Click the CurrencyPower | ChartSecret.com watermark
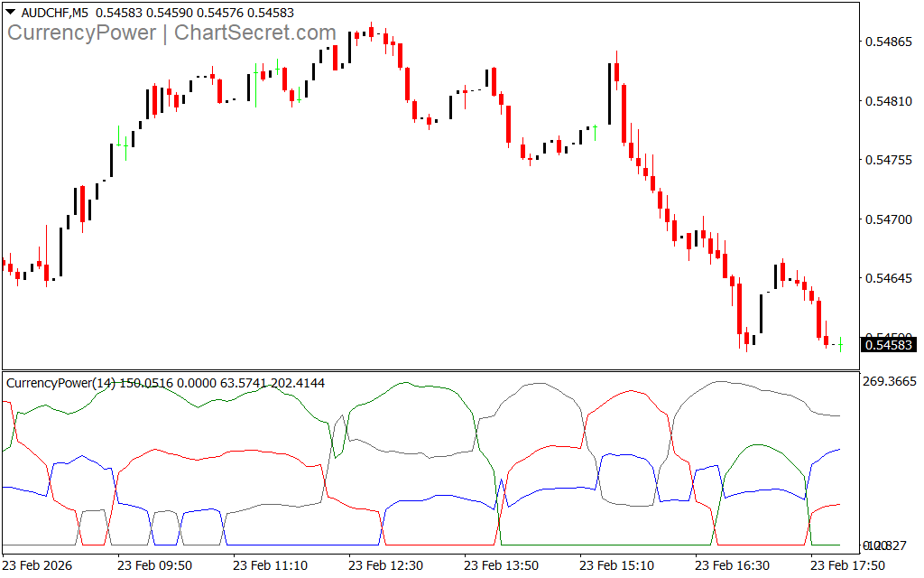The height and width of the screenshot is (578, 924). click(171, 33)
